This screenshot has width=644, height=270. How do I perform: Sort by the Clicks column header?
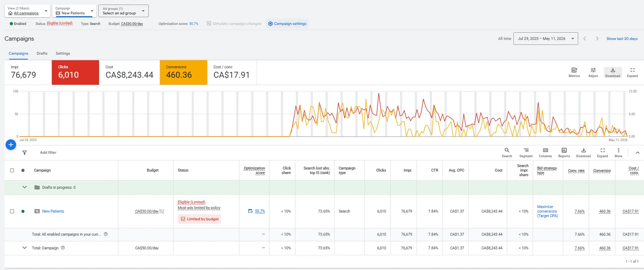pyautogui.click(x=381, y=170)
